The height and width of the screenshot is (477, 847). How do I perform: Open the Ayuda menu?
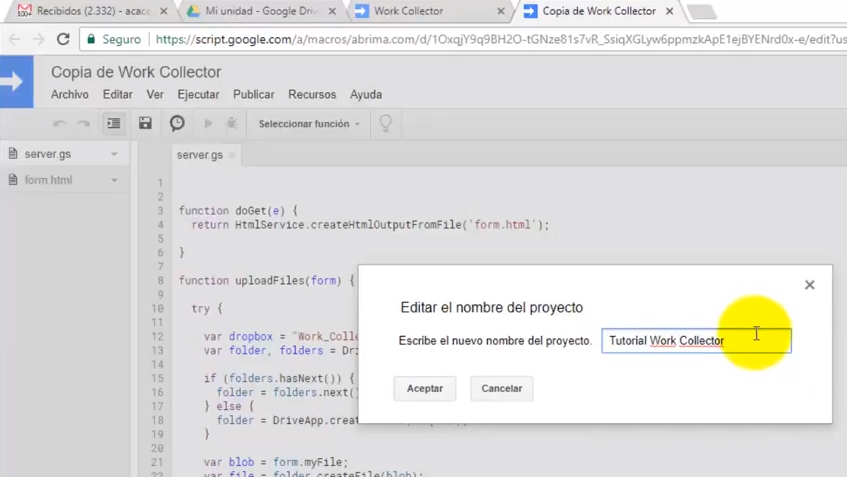pos(366,95)
